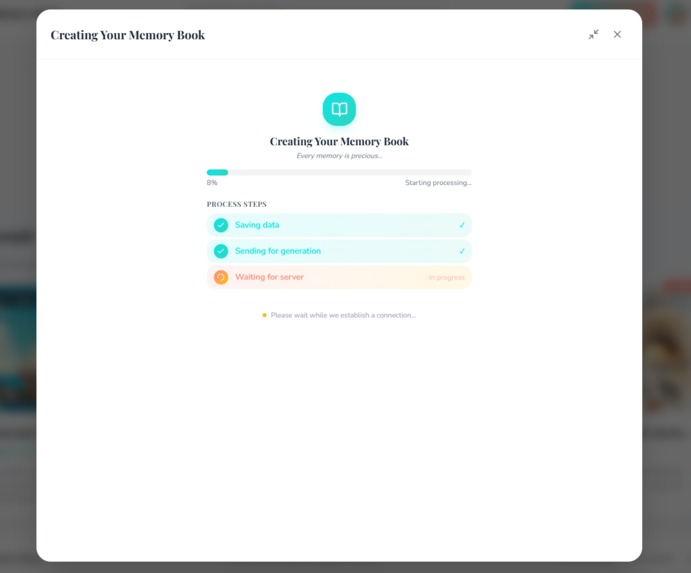Click the memory book progress bar
691x573 pixels.
[339, 172]
